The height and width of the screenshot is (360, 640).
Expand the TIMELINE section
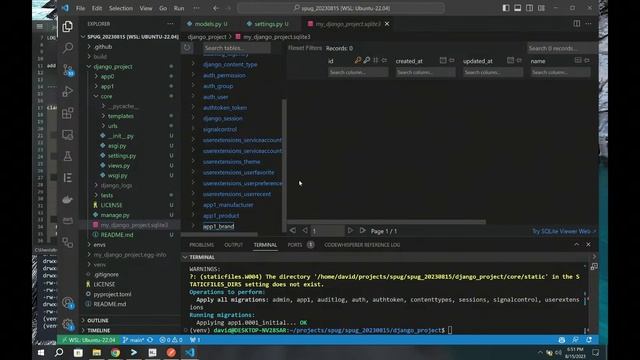point(130,330)
